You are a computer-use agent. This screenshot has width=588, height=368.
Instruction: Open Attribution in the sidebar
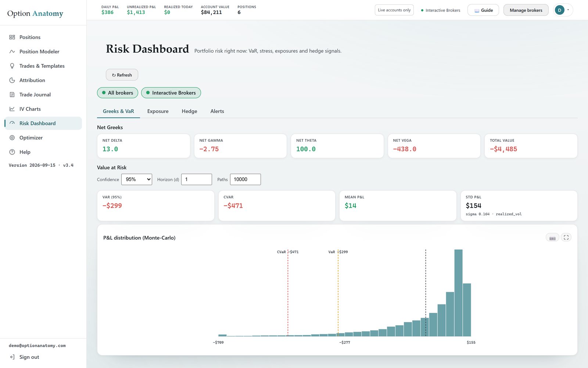43,80
